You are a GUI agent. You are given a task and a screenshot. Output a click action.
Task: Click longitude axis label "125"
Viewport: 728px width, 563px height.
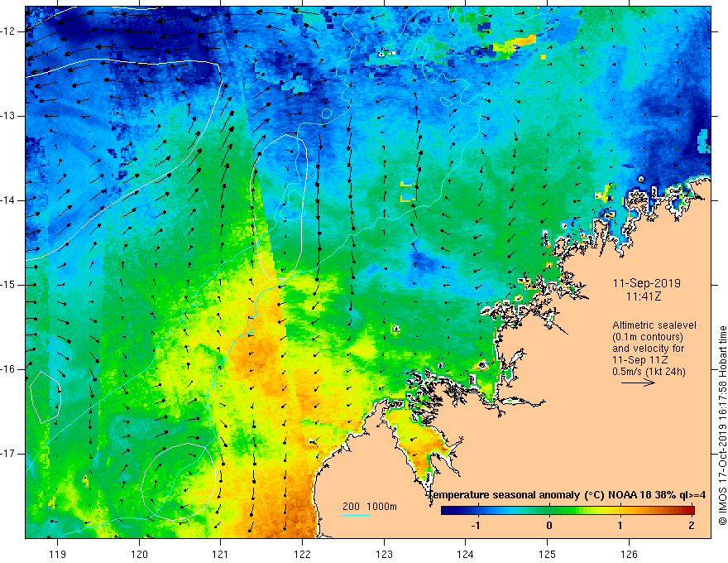[x=548, y=554]
